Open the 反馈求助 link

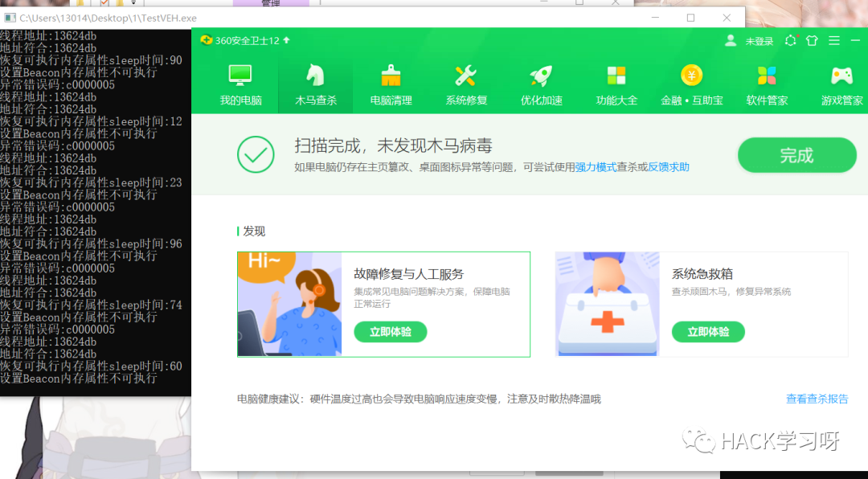(x=669, y=166)
